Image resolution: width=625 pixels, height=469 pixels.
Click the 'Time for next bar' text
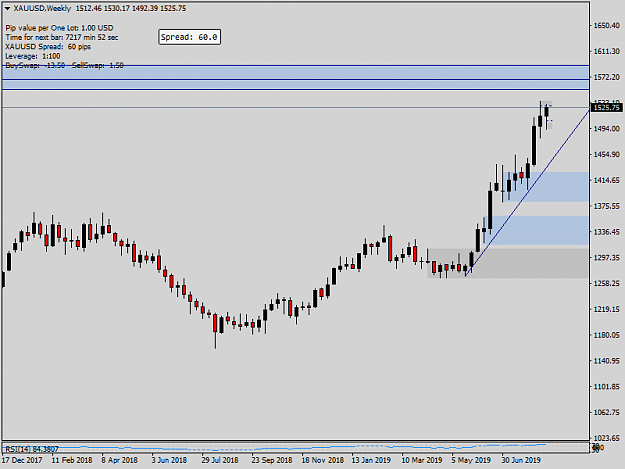pyautogui.click(x=62, y=37)
